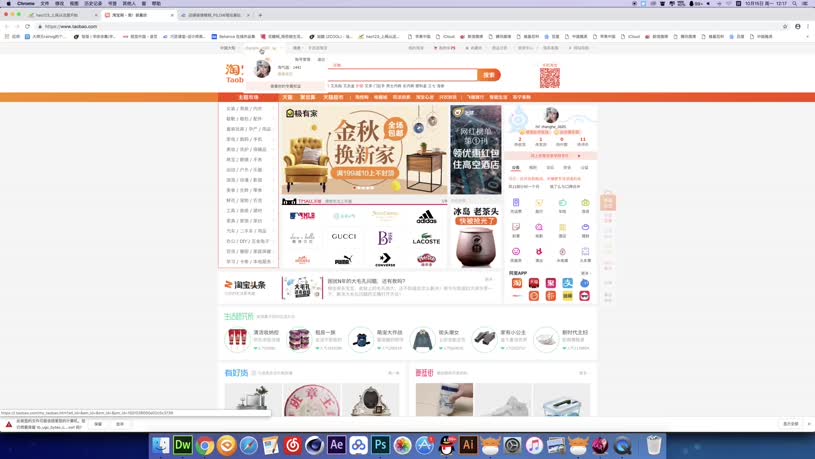Screen dimensions: 815x459
Task: Click the GUCCI brand logo
Action: pos(344,237)
